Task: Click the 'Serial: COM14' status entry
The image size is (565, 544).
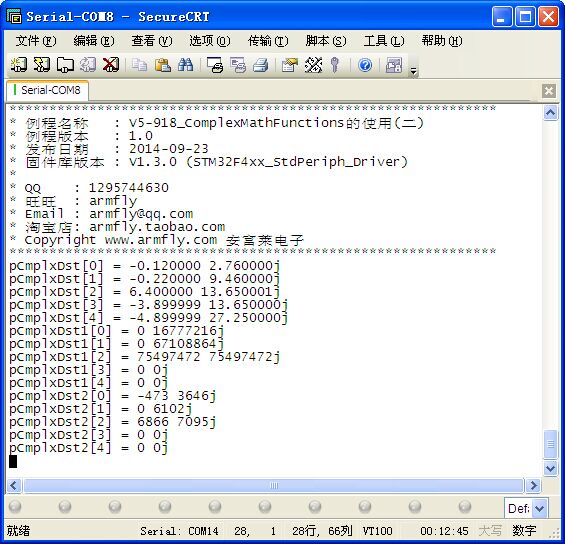Action: [179, 531]
